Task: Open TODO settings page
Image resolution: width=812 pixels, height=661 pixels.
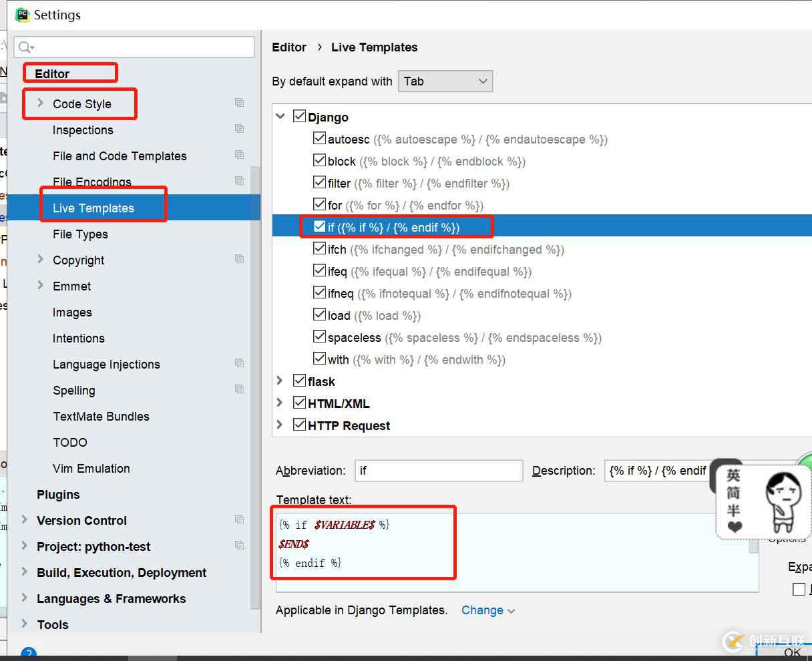Action: (x=70, y=443)
